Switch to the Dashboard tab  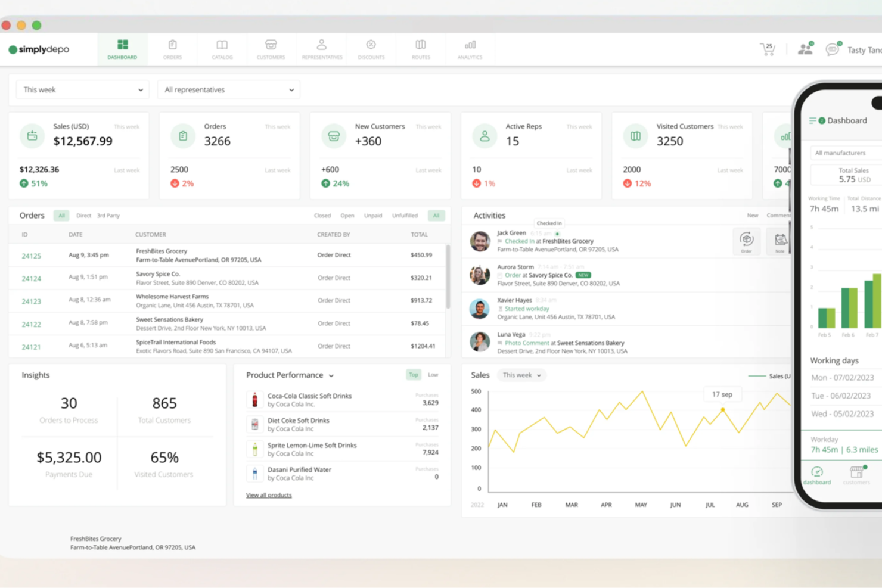pos(122,49)
